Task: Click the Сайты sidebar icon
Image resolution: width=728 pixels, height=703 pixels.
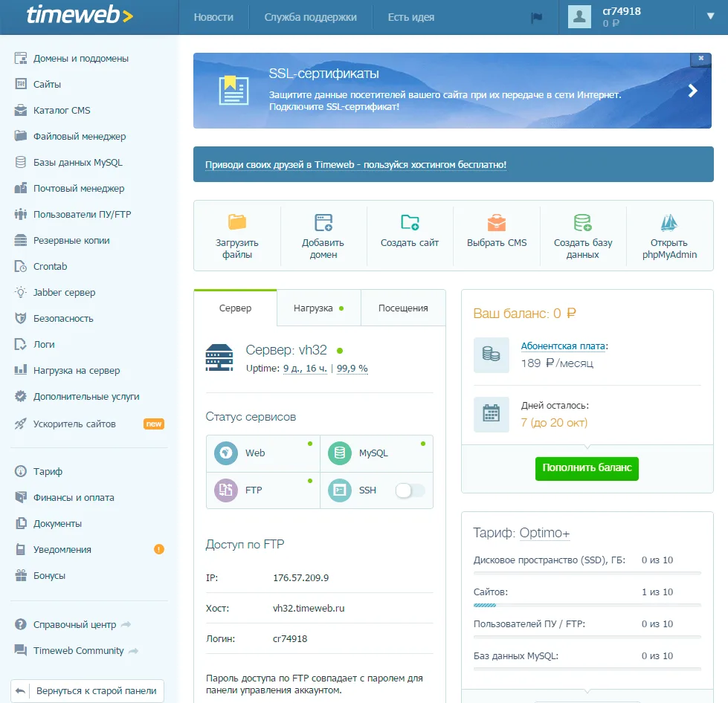Action: pos(20,84)
